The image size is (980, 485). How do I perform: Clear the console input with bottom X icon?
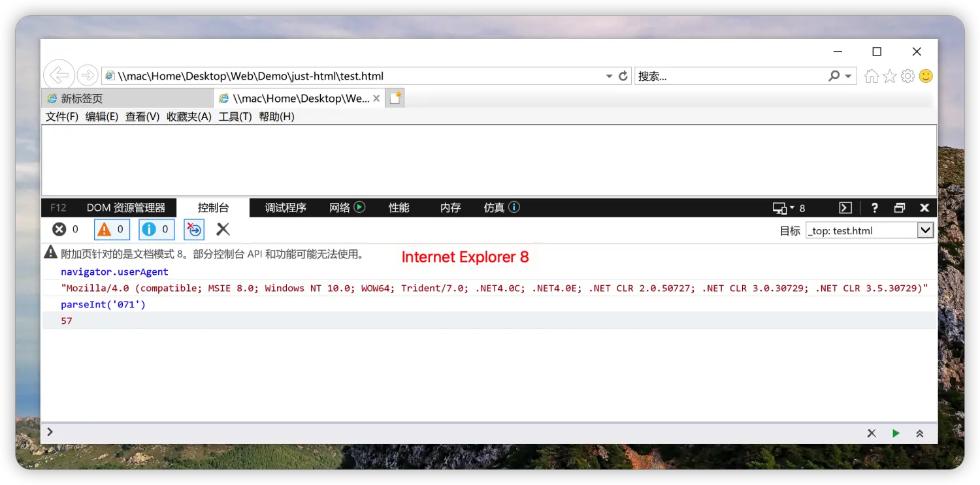pyautogui.click(x=872, y=433)
